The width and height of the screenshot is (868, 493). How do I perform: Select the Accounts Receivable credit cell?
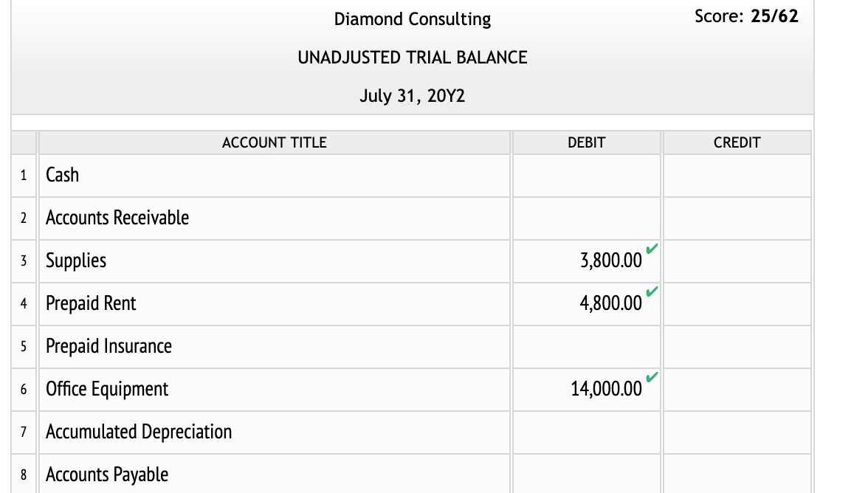737,218
